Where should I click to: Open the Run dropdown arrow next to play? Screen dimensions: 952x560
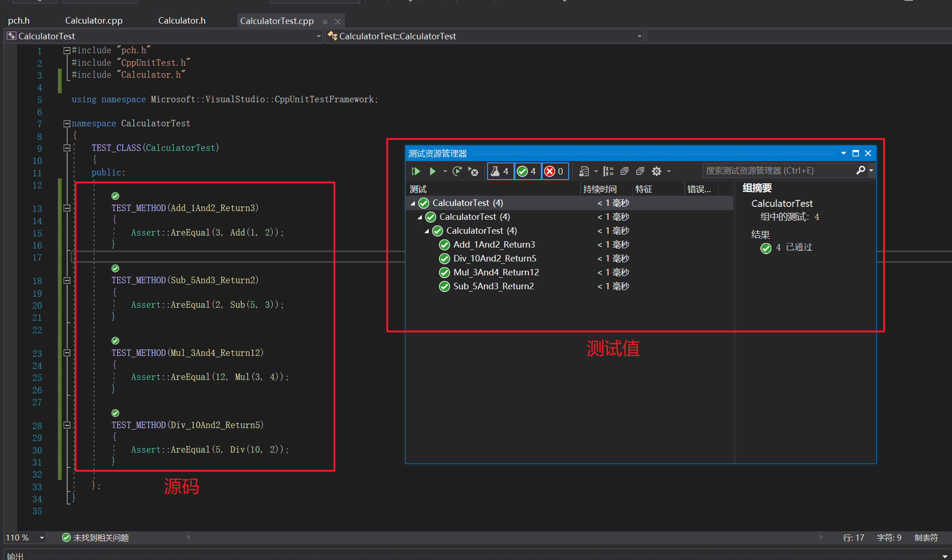[445, 171]
